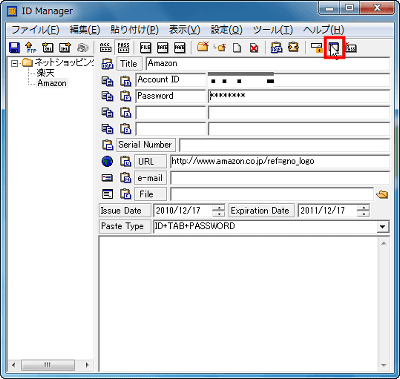Screen dimensions: 400x379
Task: Click the empty Serial Number input field
Action: coord(284,145)
